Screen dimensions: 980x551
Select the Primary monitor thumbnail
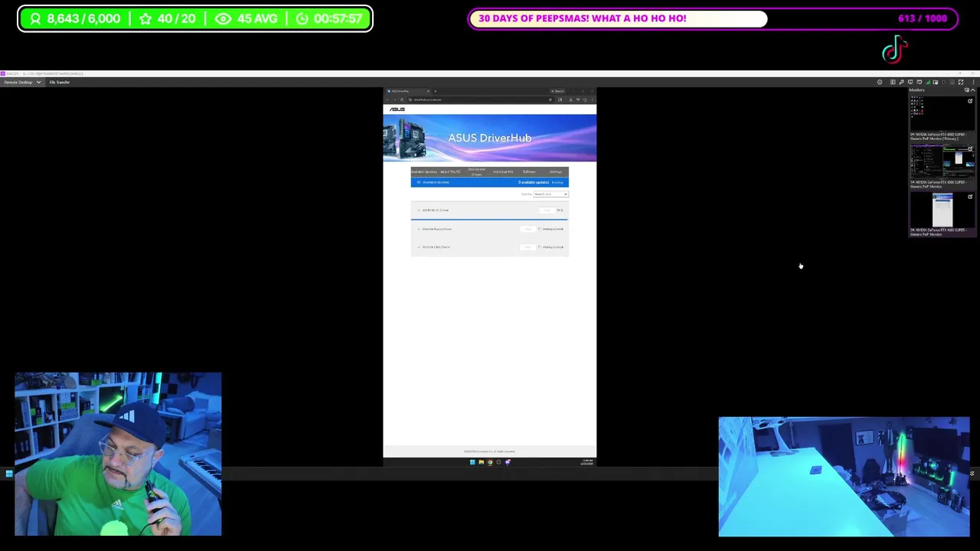[942, 115]
